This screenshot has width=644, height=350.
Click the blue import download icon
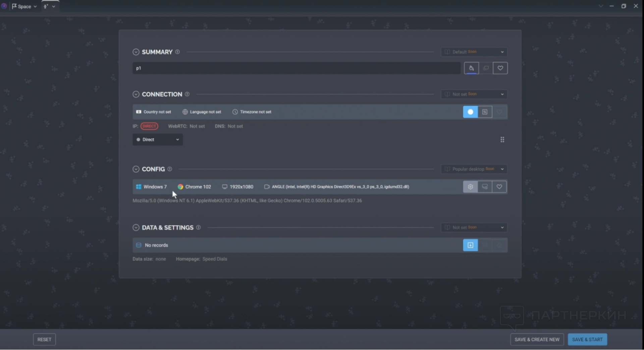(470, 245)
